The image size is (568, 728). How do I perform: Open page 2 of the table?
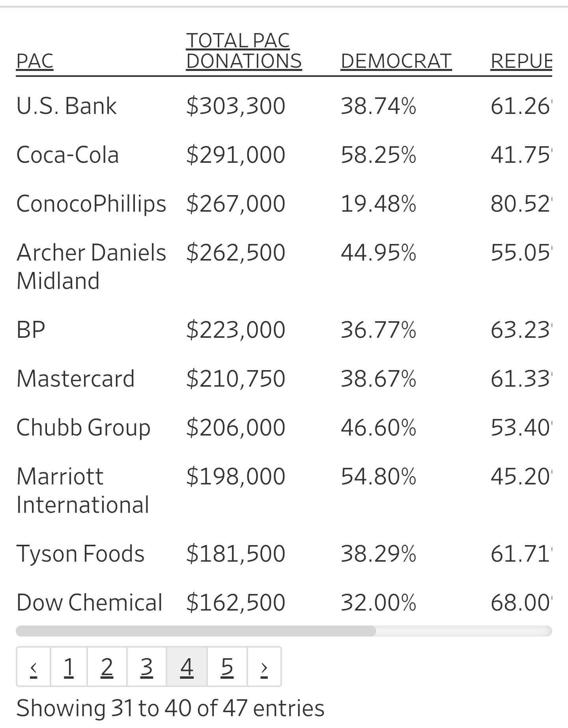point(107,667)
